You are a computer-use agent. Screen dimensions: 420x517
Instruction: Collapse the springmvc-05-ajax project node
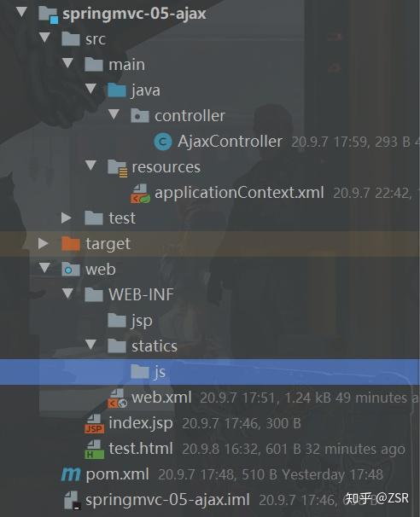pos(22,12)
